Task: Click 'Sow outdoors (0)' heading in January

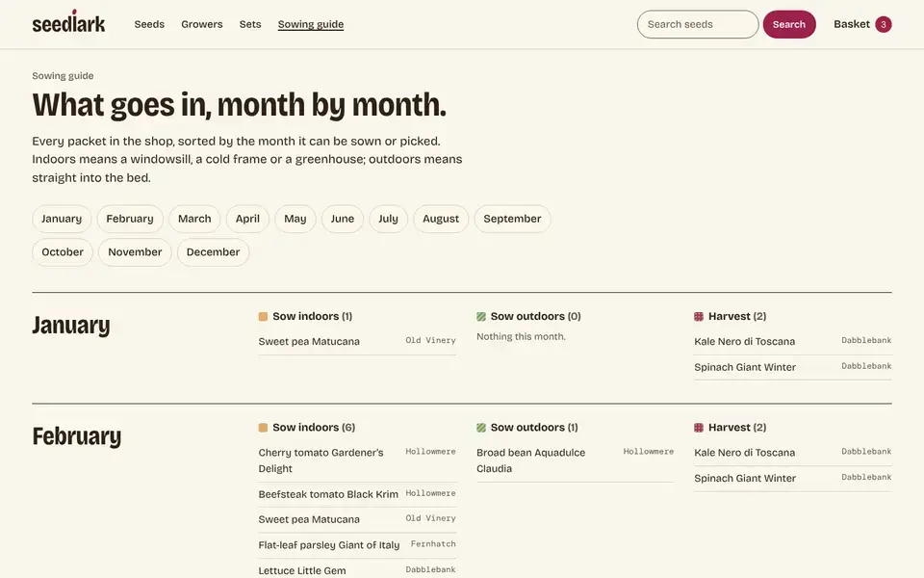Action: point(536,317)
